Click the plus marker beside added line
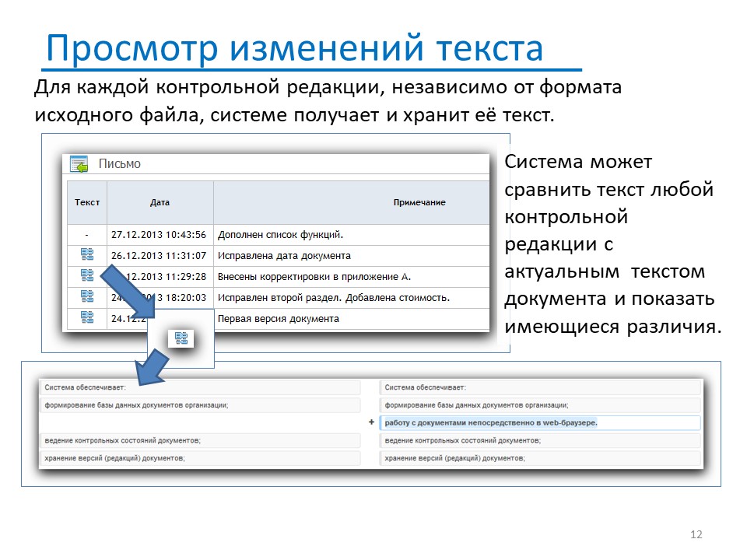 [x=372, y=422]
